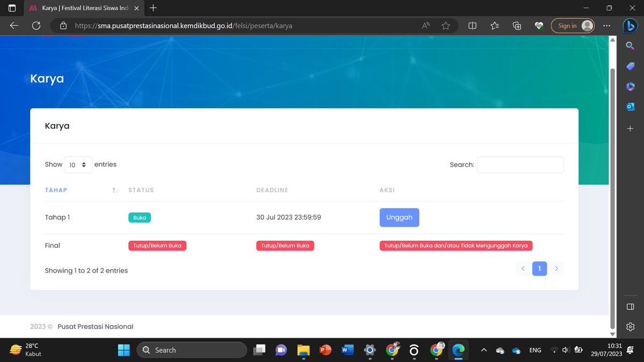Image resolution: width=644 pixels, height=362 pixels.
Task: Open Bing Copilot sidebar icon
Action: coord(630,25)
